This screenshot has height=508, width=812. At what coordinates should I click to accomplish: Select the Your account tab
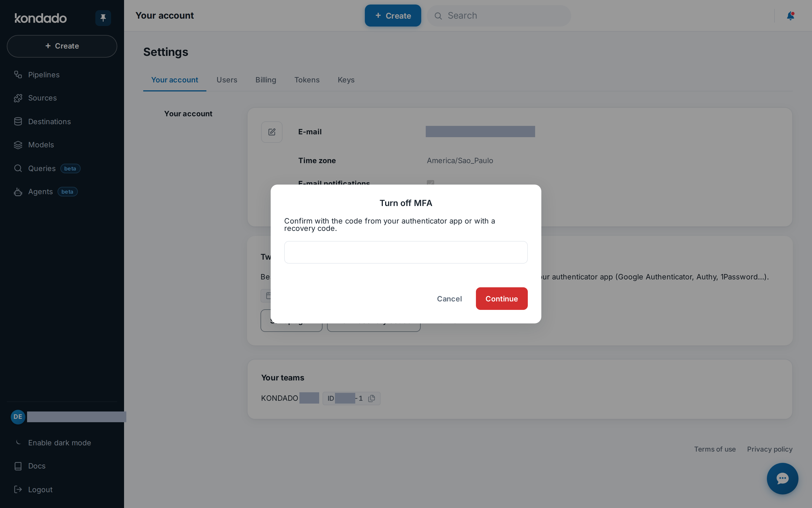pyautogui.click(x=175, y=80)
